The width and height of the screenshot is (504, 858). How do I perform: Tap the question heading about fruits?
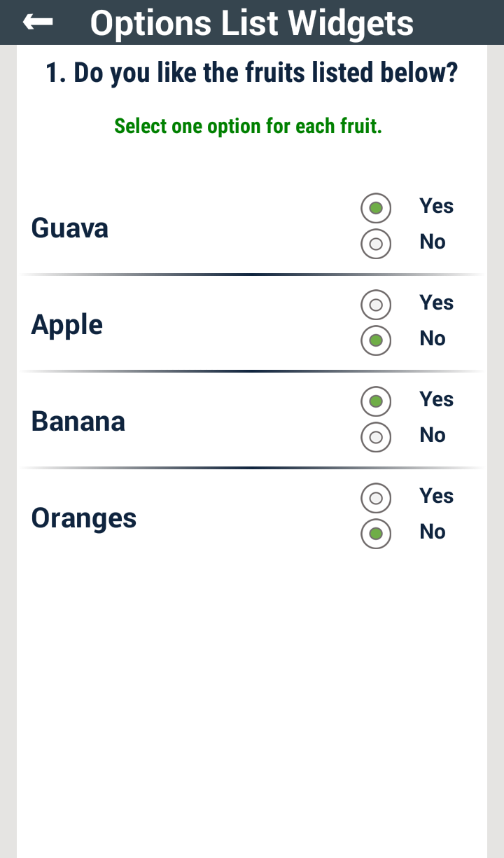click(252, 72)
